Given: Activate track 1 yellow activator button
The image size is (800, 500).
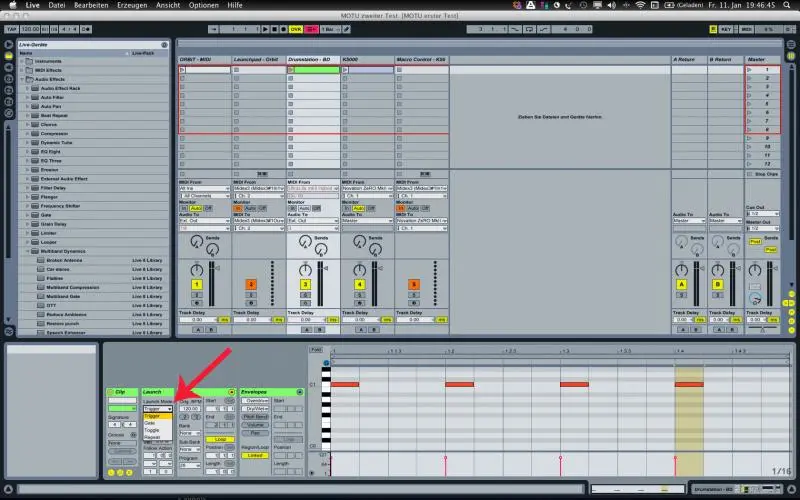Looking at the screenshot, I should tap(197, 285).
